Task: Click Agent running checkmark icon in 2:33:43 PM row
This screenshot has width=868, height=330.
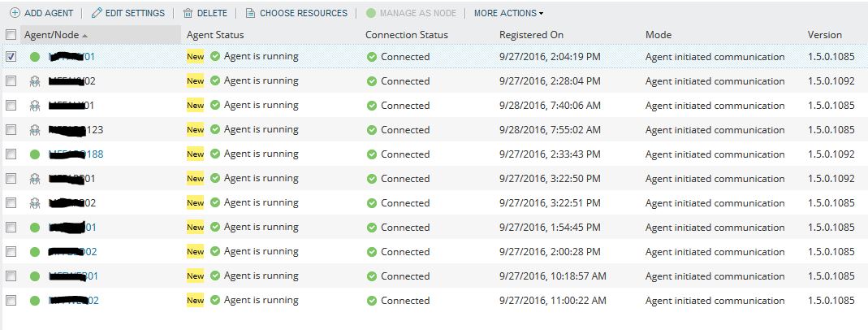Action: pos(215,154)
